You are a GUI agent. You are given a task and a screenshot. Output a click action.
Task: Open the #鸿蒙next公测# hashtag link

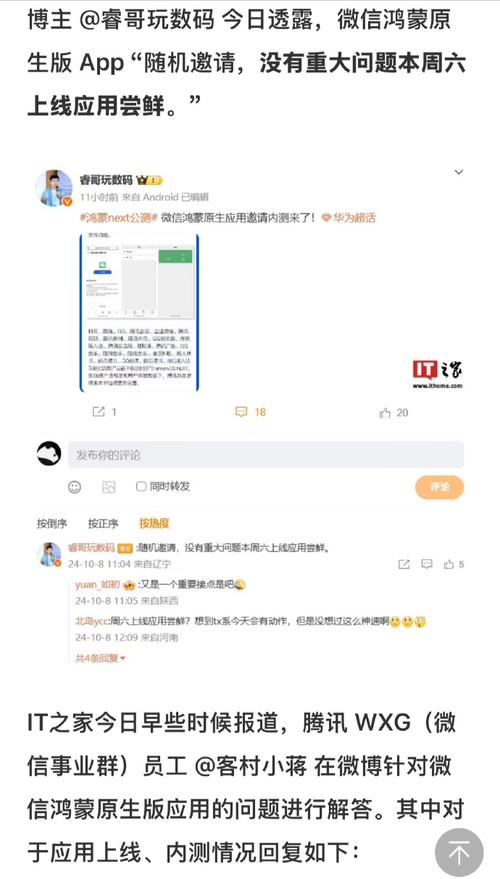[119, 218]
